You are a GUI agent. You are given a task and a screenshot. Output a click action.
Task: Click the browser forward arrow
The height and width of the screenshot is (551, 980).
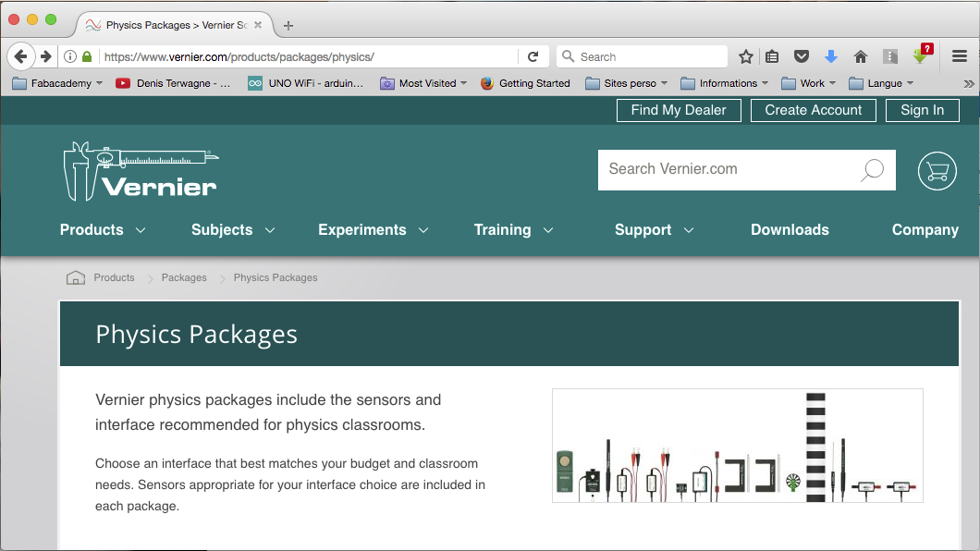(x=45, y=56)
